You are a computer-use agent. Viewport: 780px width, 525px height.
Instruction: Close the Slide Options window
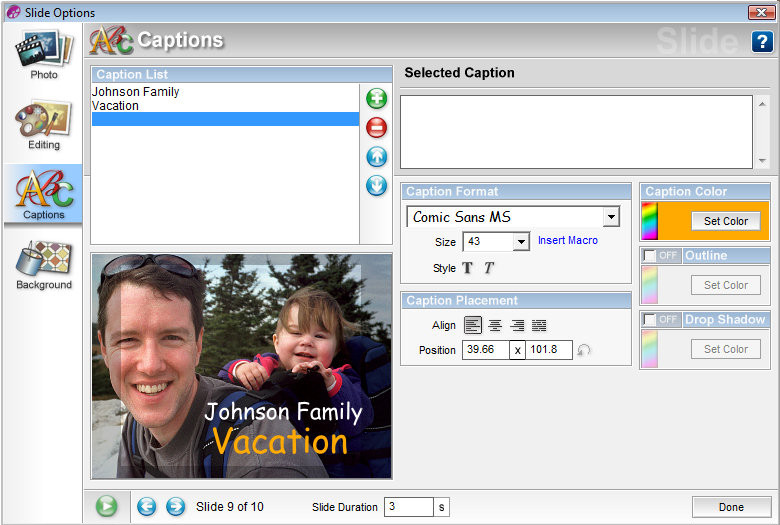coord(761,12)
